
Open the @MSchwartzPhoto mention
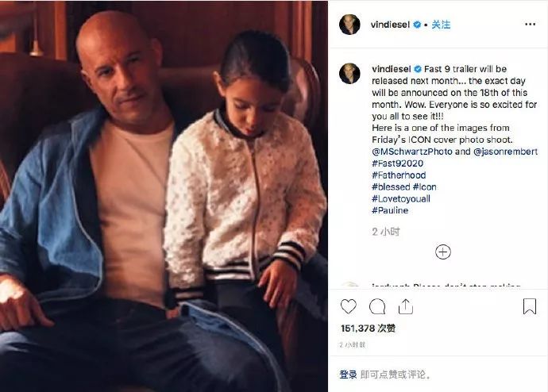(412, 152)
